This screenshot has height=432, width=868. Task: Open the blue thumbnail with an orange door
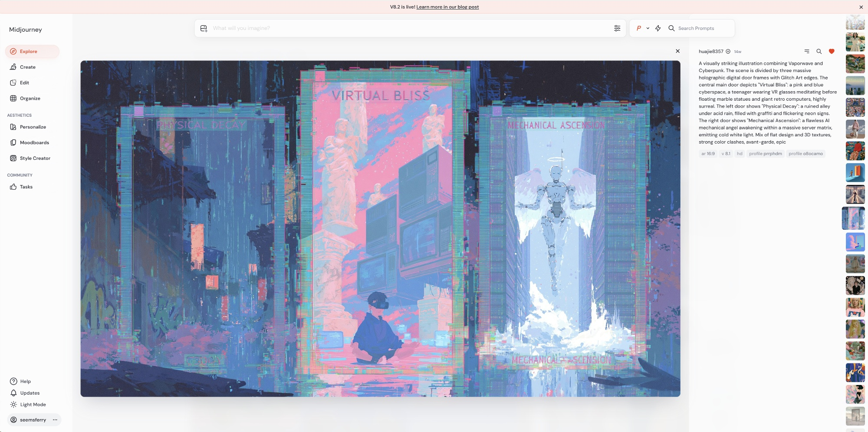855,173
